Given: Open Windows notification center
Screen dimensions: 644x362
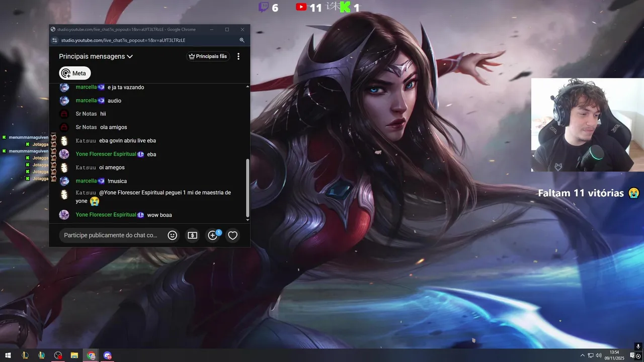Looking at the screenshot, I should [632, 355].
